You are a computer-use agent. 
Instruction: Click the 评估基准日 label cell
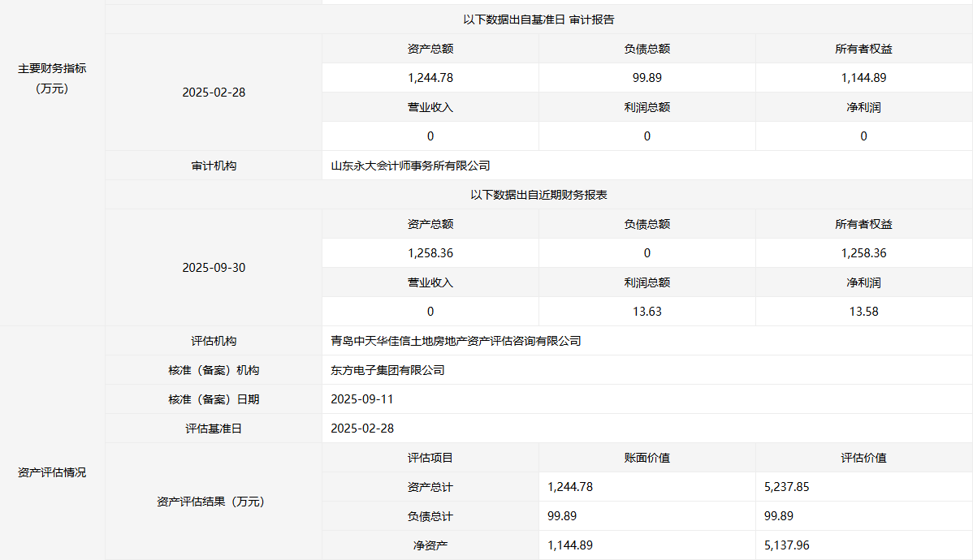(214, 429)
